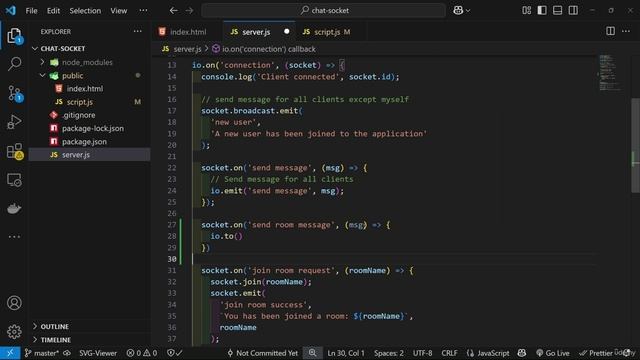Open script.js in the explorer tree
640x360 pixels.
tap(79, 102)
